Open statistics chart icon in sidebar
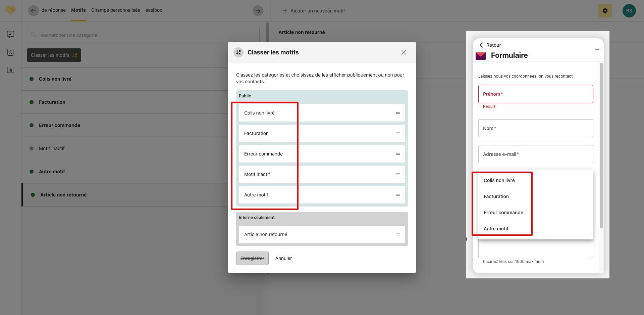This screenshot has width=644, height=315. pyautogui.click(x=10, y=70)
